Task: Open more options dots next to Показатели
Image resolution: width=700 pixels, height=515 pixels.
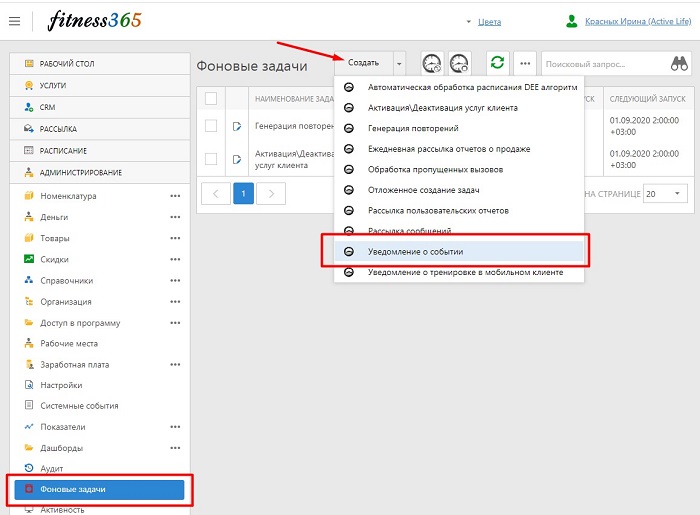Action: click(175, 427)
